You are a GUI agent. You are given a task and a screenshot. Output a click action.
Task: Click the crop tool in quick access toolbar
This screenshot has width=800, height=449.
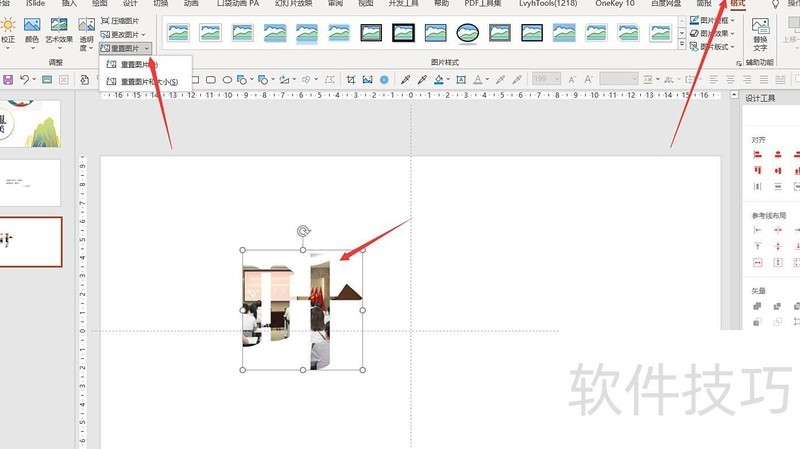tap(351, 79)
